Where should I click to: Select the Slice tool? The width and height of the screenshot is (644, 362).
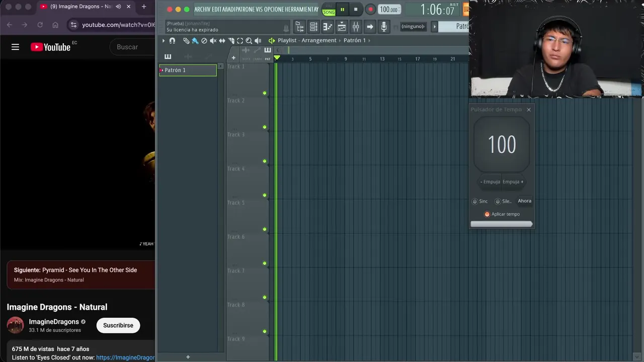click(231, 40)
